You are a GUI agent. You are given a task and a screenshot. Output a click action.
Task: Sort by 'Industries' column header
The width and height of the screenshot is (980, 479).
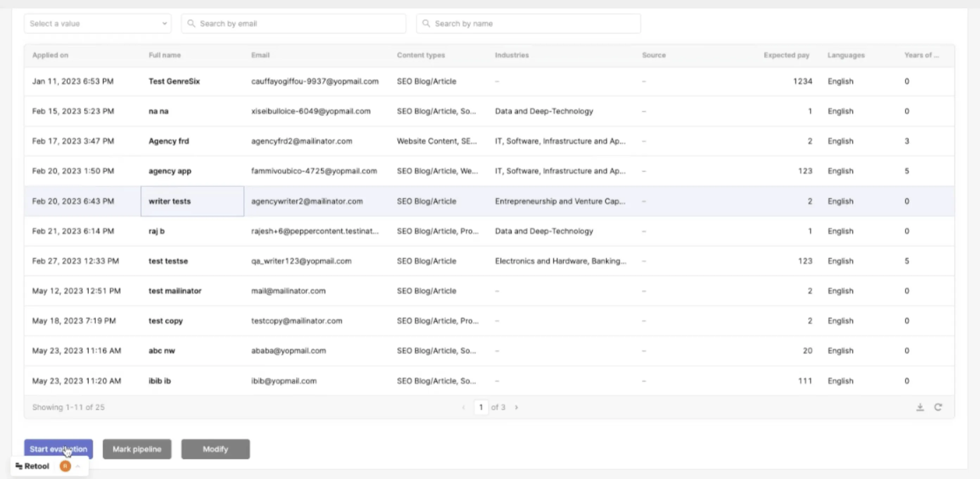(512, 55)
